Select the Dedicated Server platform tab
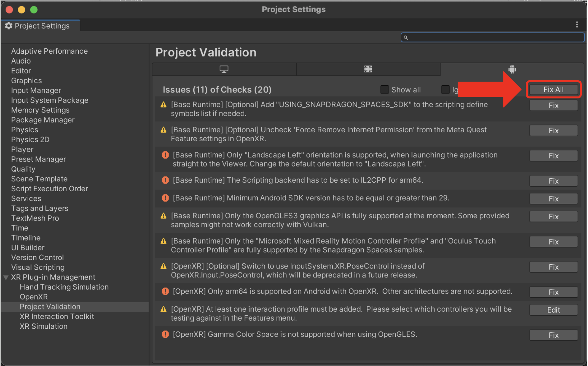The width and height of the screenshot is (588, 366). pos(368,69)
